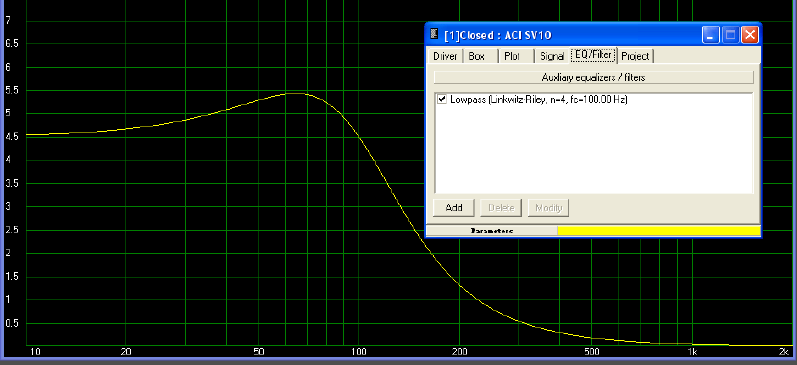The height and width of the screenshot is (365, 797).
Task: Uncheck the Lowpass Linkwitz-Riley filter checkbox
Action: 442,100
